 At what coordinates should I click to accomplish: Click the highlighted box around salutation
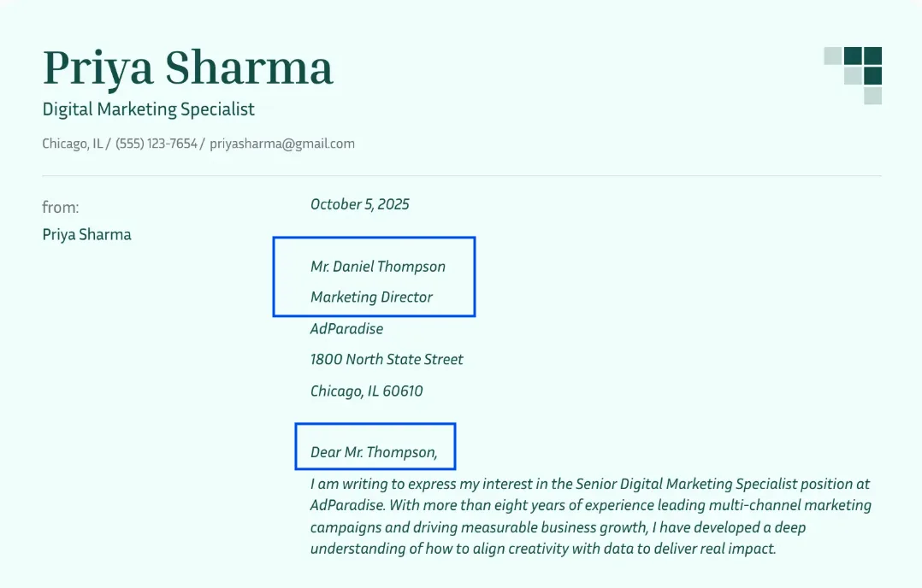pos(375,446)
